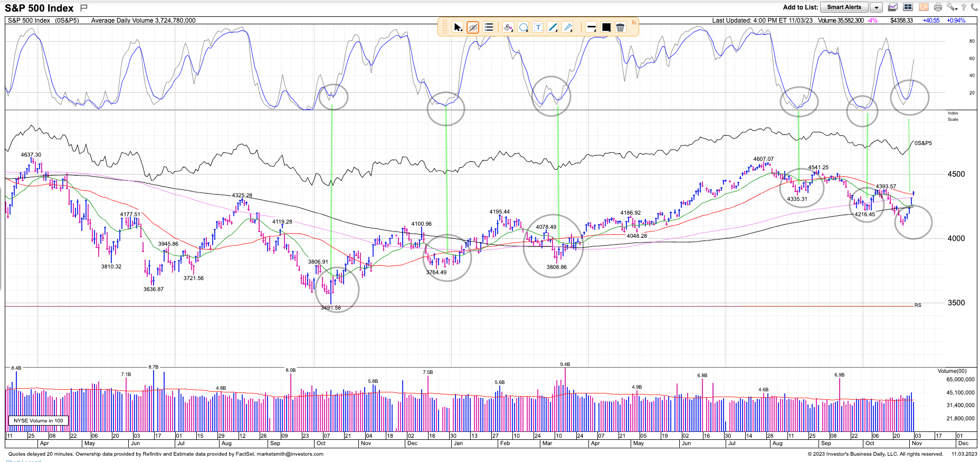Toggle the orange drawing tools icon
980x462 pixels.
coord(924,7)
